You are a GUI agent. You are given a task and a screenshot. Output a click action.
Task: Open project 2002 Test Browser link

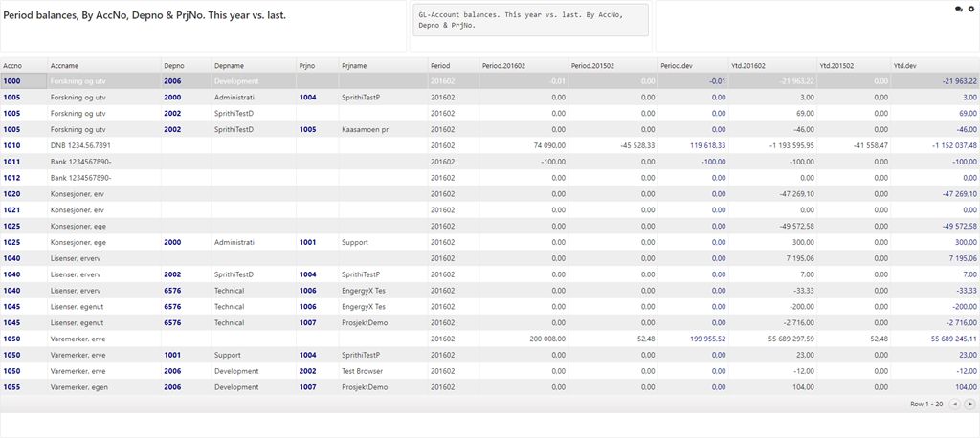click(307, 371)
